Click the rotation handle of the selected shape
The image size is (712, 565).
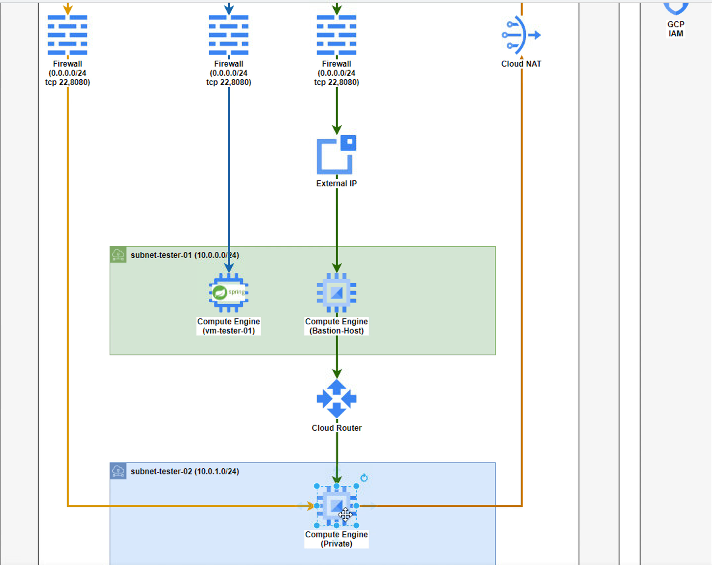364,478
